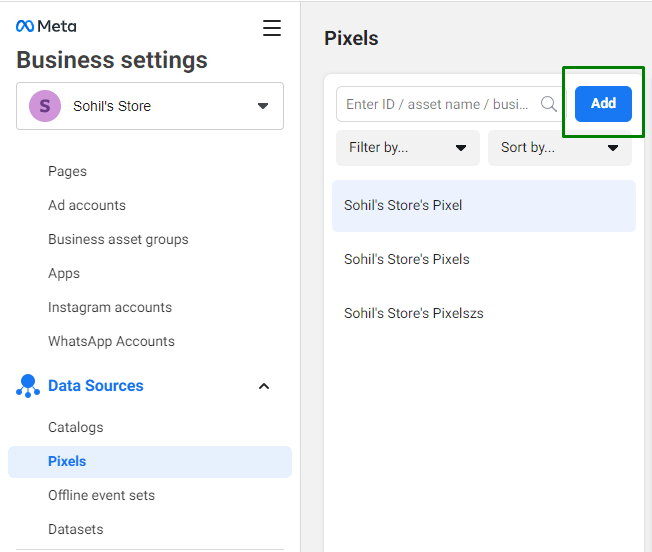Select Sohil's Store's Pixels row
This screenshot has height=552, width=652.
click(484, 259)
